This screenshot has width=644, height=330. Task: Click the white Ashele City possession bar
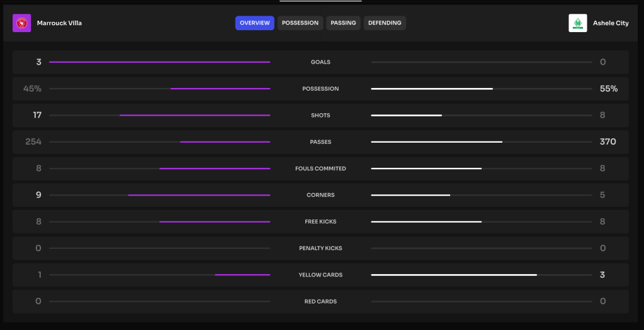tap(432, 89)
